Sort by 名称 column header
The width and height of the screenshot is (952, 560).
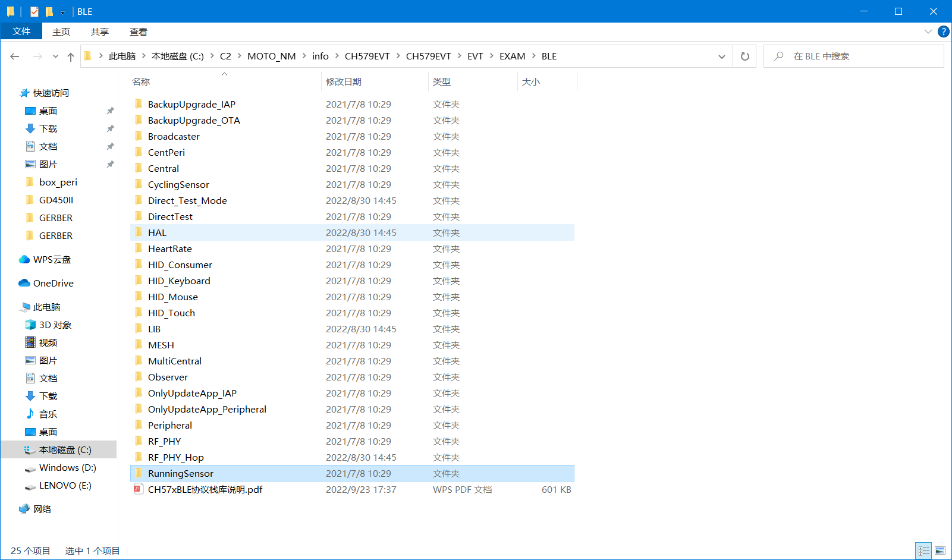tap(225, 81)
